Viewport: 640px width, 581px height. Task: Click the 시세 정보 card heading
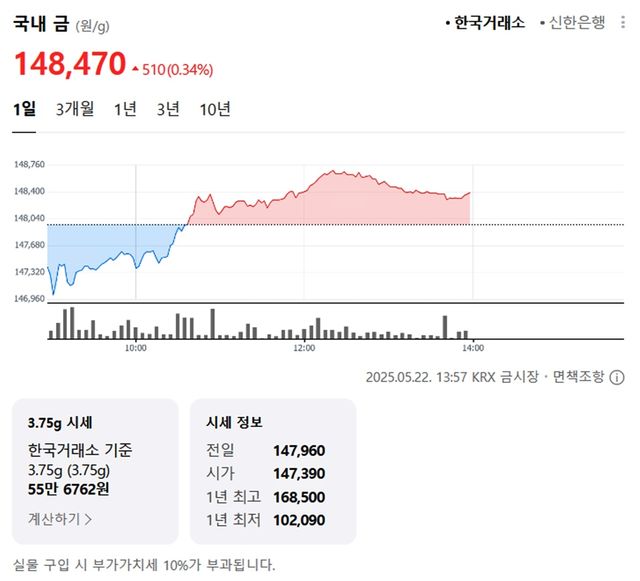(x=234, y=422)
